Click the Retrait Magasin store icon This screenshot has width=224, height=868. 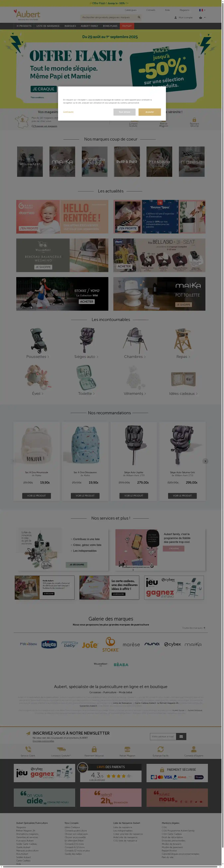click(x=127, y=749)
